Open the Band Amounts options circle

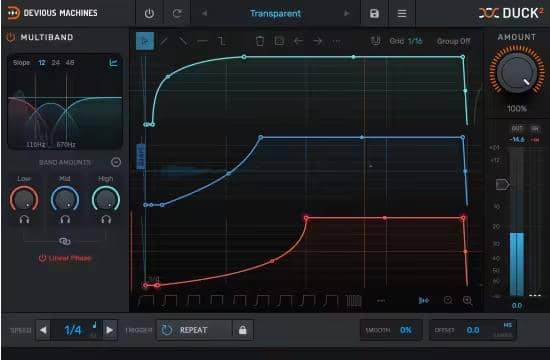(116, 162)
